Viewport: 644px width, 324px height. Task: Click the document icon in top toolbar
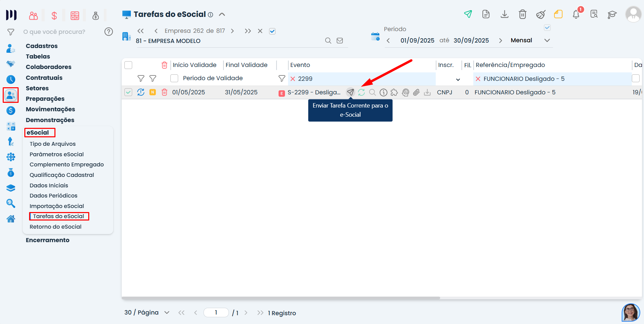pos(486,14)
